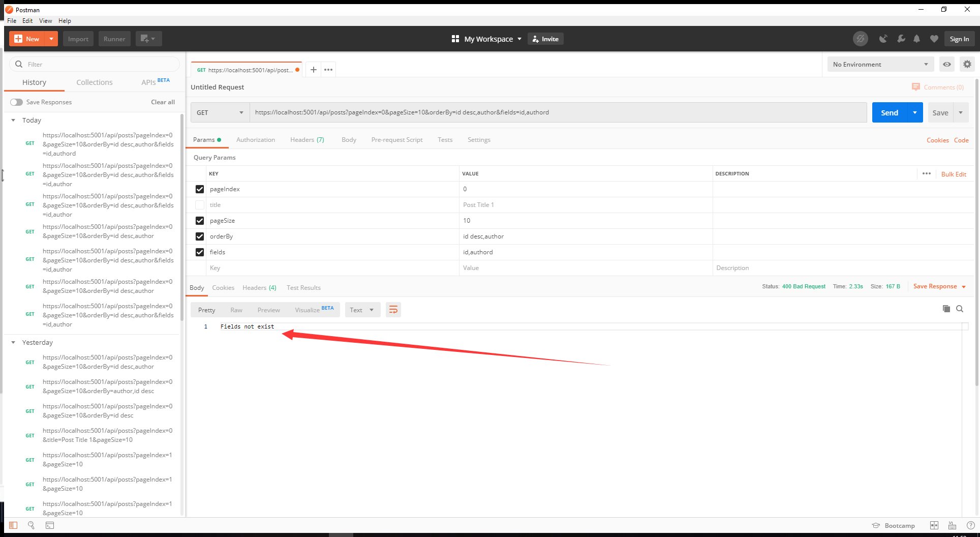
Task: Toggle sidebar icon in status bar
Action: pos(13,525)
